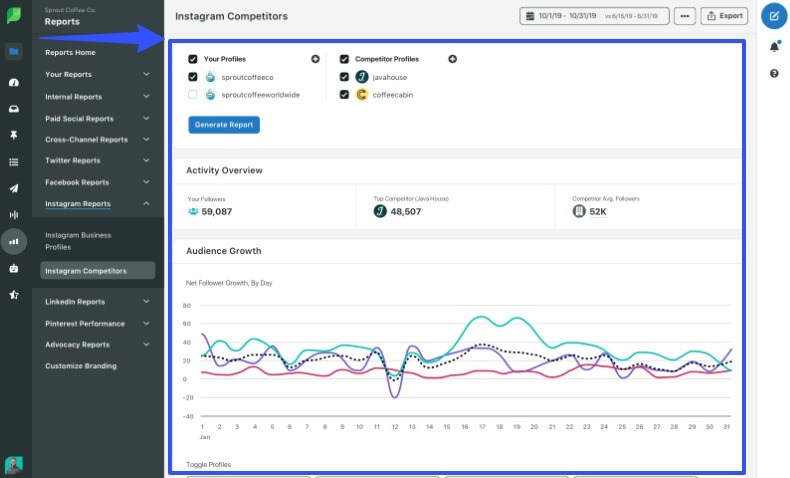Check the sproutcoffeeworldwide profile checkbox
The height and width of the screenshot is (478, 790).
tap(193, 95)
